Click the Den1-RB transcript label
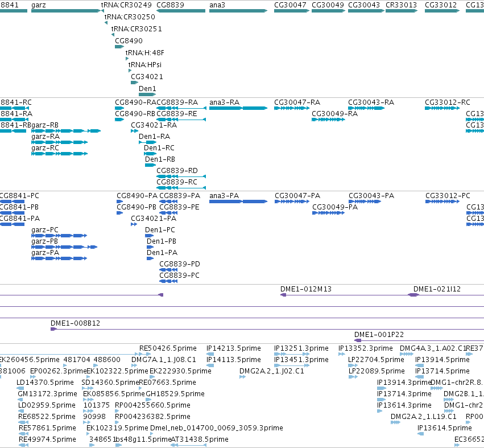Viewport: 484px width, 448px height. pos(160,159)
